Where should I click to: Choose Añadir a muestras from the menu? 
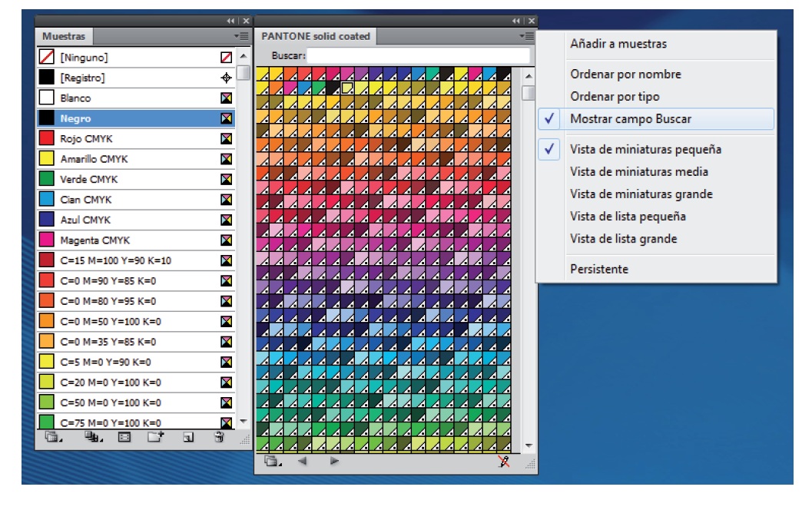point(618,44)
